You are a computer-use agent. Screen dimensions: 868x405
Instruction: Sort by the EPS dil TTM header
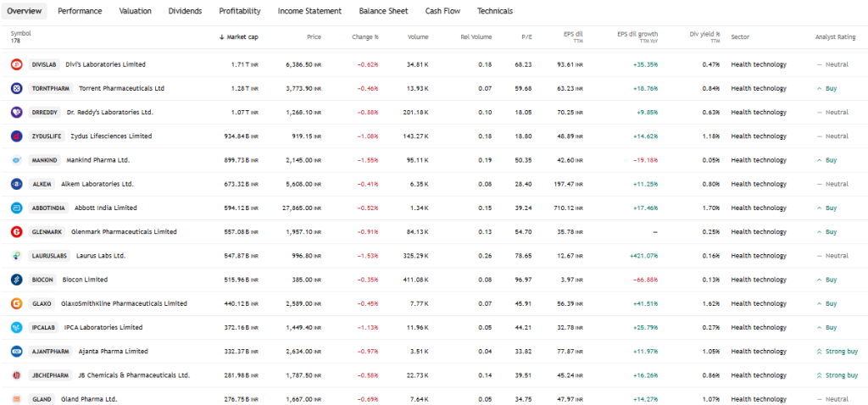pos(572,36)
